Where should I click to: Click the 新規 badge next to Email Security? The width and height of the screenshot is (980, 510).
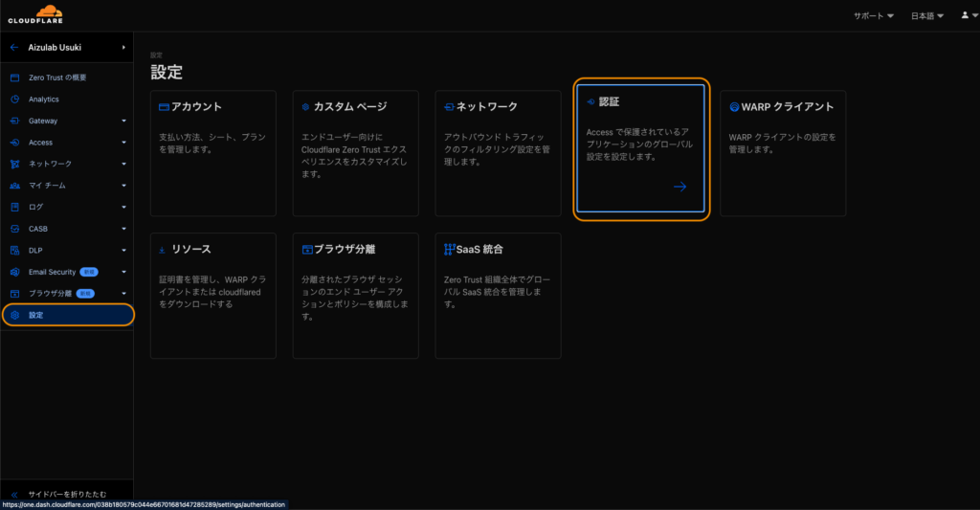click(x=89, y=272)
